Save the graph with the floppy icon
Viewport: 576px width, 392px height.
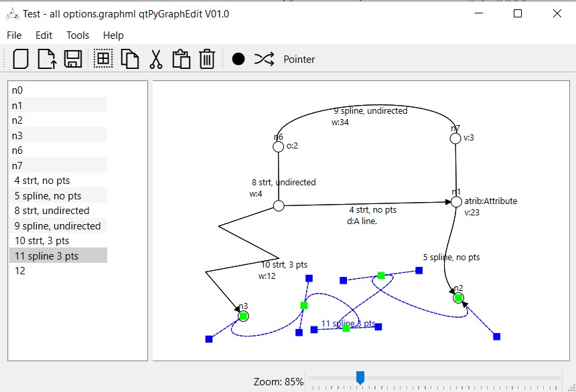click(x=73, y=59)
